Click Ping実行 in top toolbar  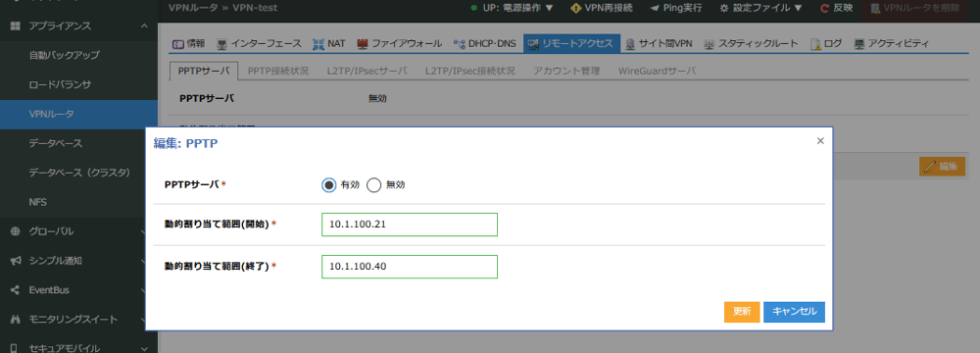[x=675, y=8]
